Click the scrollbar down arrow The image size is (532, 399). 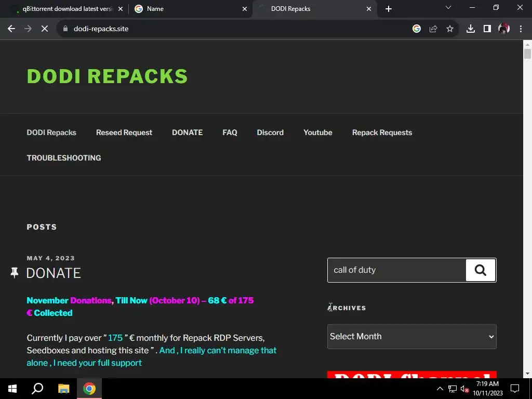527,374
